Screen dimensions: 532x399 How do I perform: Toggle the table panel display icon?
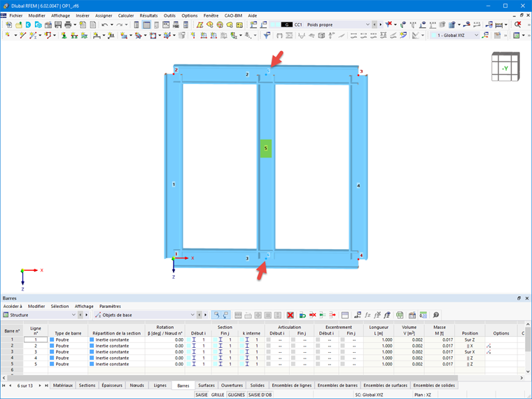tap(146, 24)
